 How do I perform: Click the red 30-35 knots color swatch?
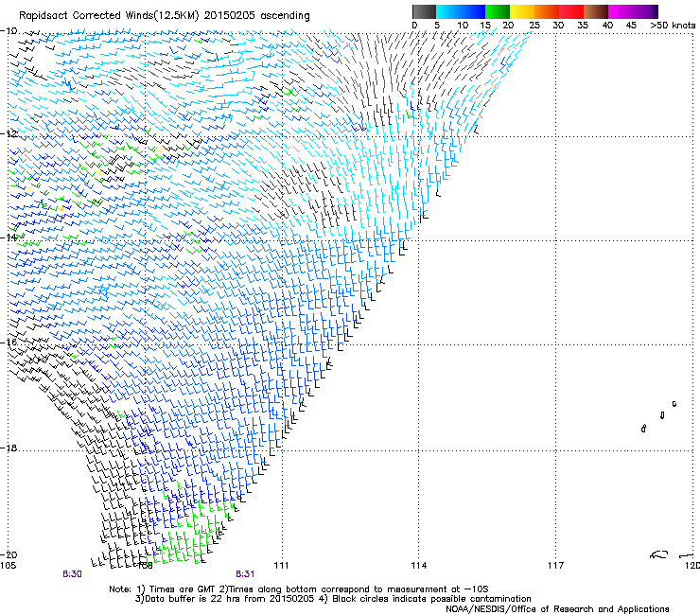click(x=571, y=12)
